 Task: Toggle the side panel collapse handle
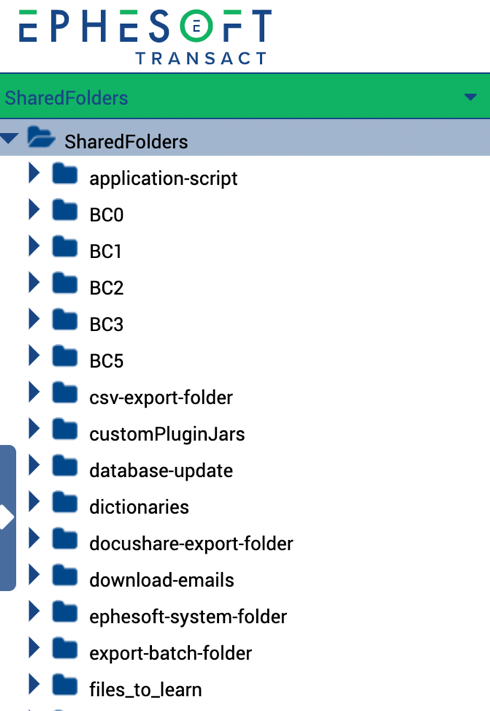(8, 518)
